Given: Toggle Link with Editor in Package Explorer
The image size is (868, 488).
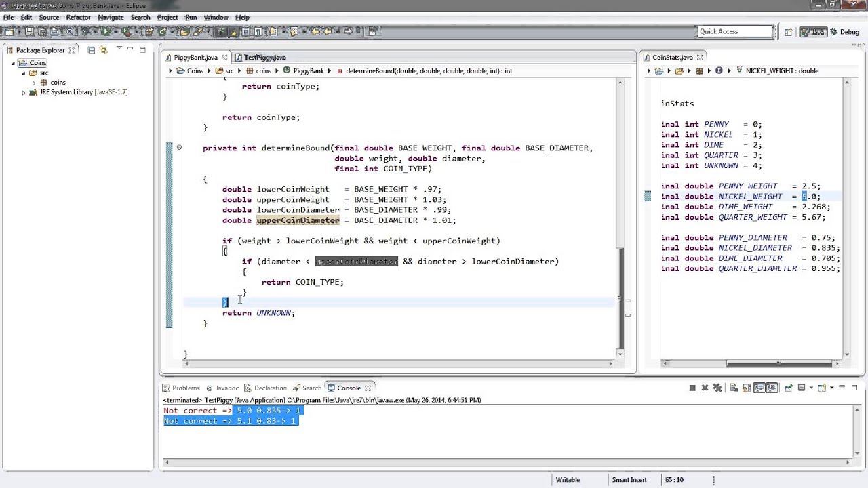Looking at the screenshot, I should [x=104, y=49].
